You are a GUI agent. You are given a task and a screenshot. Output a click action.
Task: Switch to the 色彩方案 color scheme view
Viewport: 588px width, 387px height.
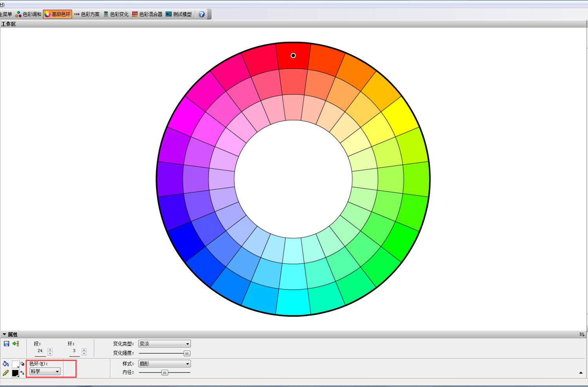click(87, 15)
